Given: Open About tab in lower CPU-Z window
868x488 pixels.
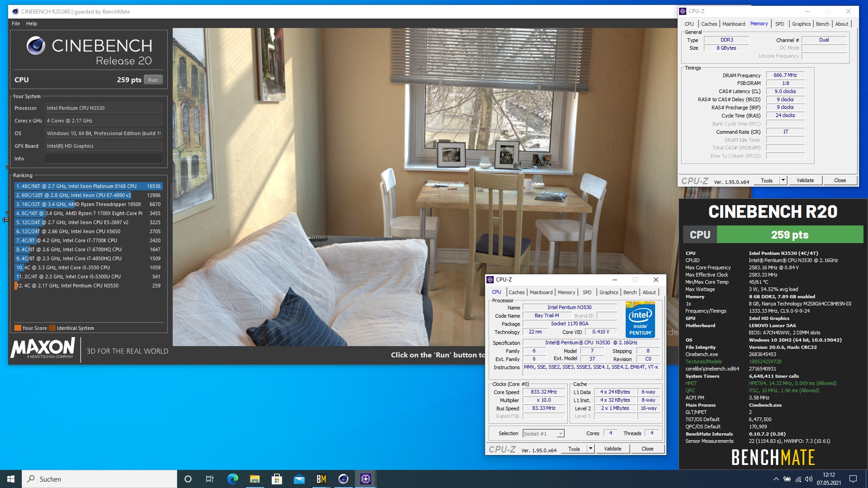Looking at the screenshot, I should coord(649,292).
